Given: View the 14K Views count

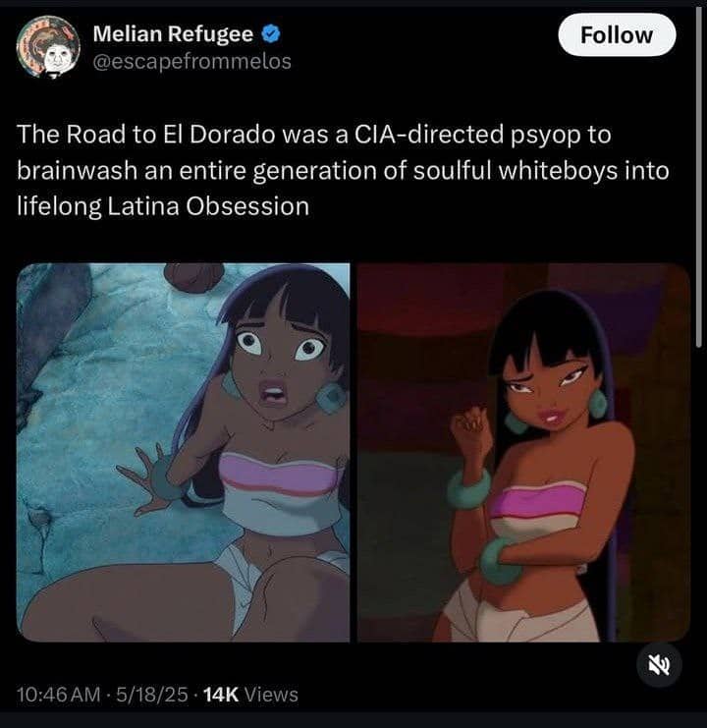Looking at the screenshot, I should coord(250,695).
